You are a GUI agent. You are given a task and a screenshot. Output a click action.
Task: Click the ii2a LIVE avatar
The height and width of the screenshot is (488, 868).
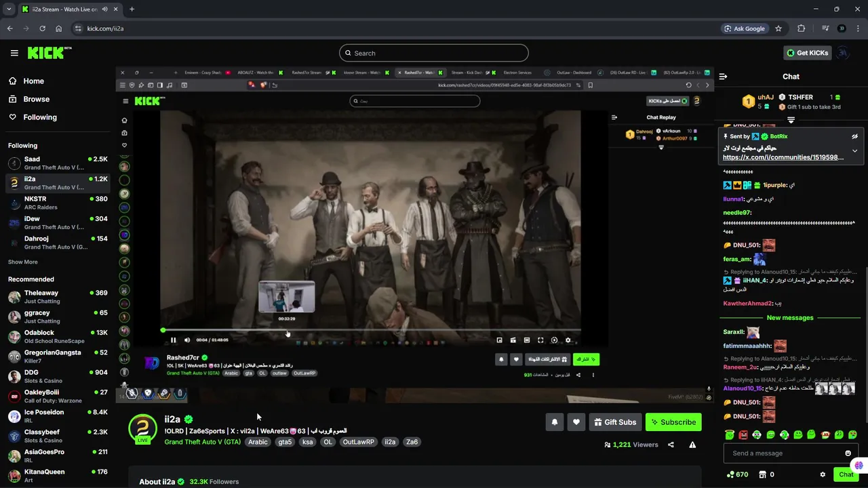[143, 429]
